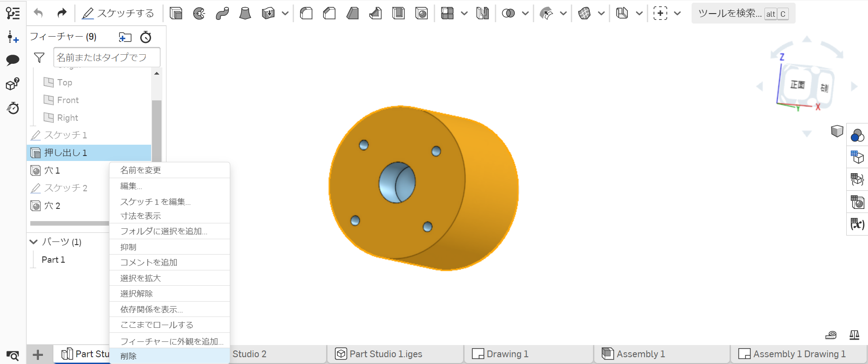Open the variable table (x) icon
Image resolution: width=868 pixels, height=364 pixels.
point(857,224)
